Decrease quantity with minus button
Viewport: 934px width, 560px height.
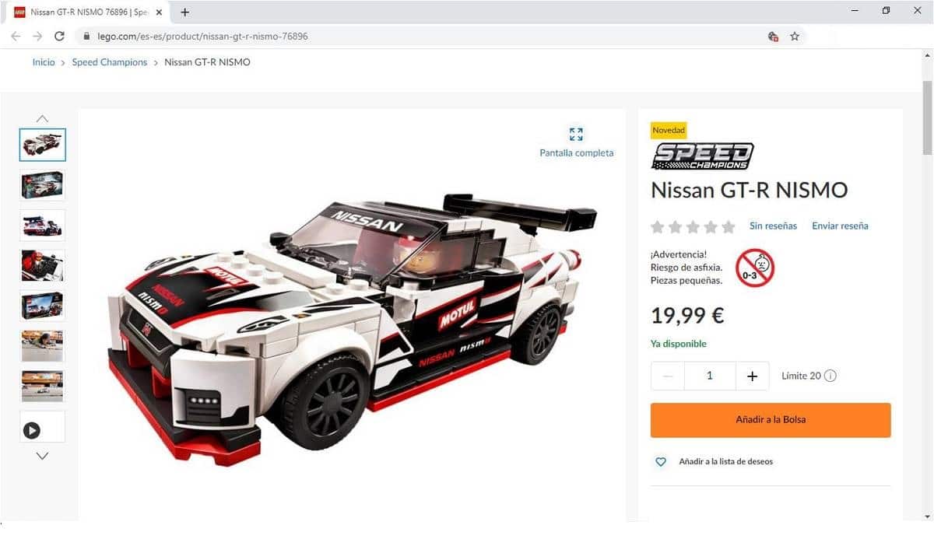pos(668,376)
